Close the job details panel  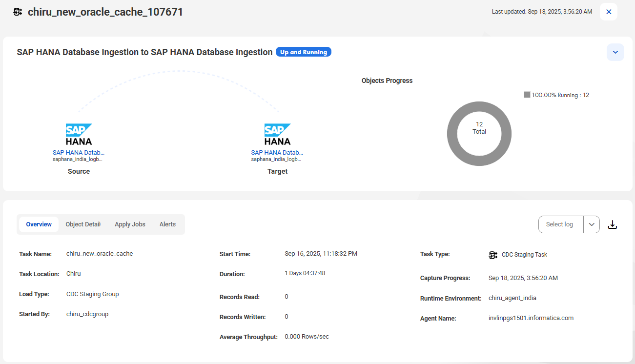click(609, 12)
